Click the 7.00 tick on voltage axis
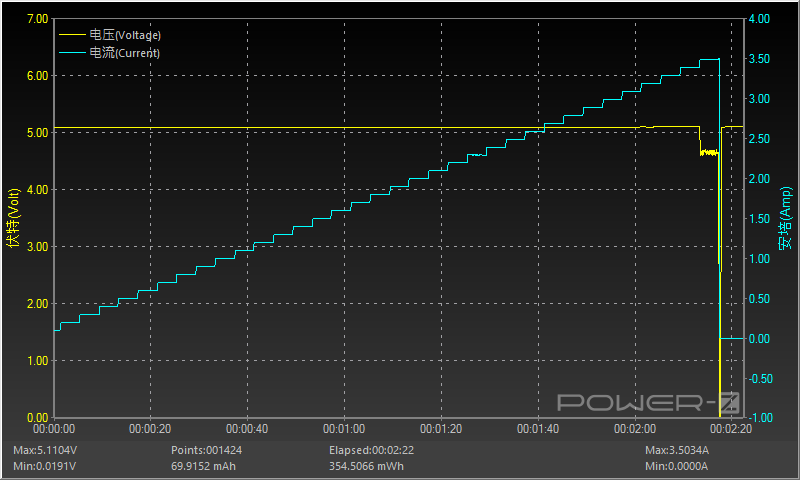The image size is (800, 480). [36, 19]
